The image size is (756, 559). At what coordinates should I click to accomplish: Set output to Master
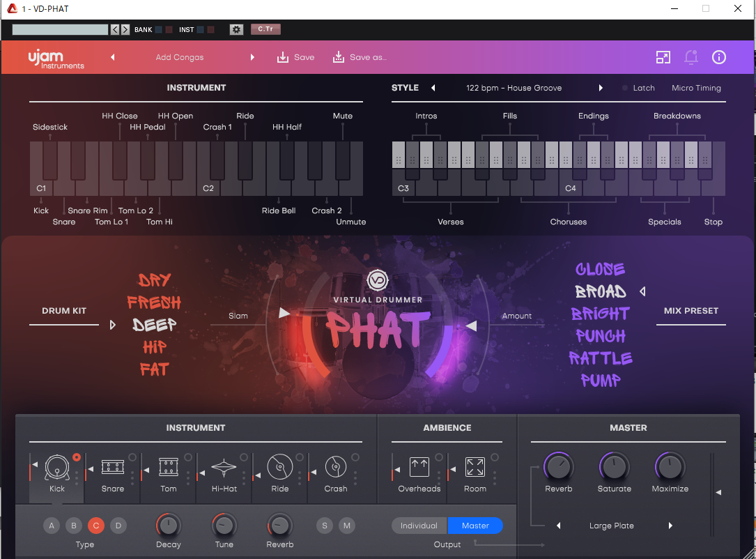(475, 526)
